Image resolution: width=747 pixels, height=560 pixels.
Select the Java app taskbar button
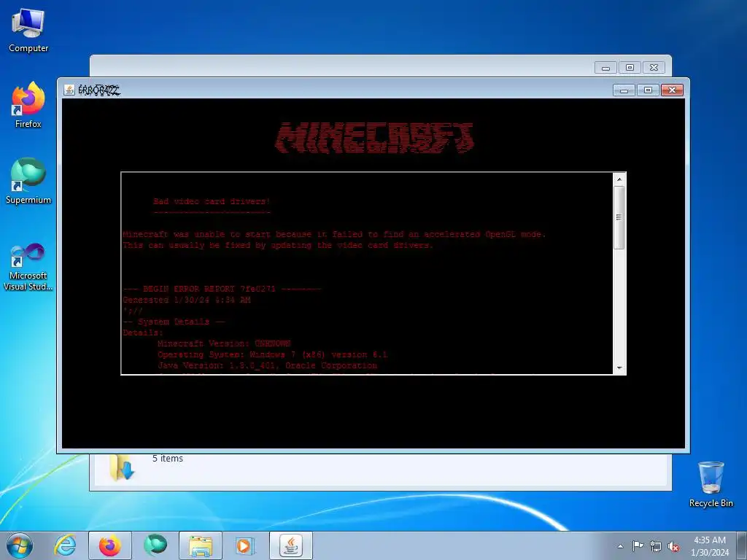pyautogui.click(x=291, y=545)
